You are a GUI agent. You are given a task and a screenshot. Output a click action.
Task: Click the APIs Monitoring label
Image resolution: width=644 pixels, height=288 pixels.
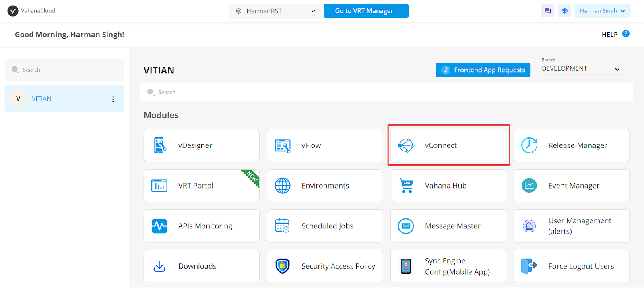coord(205,226)
